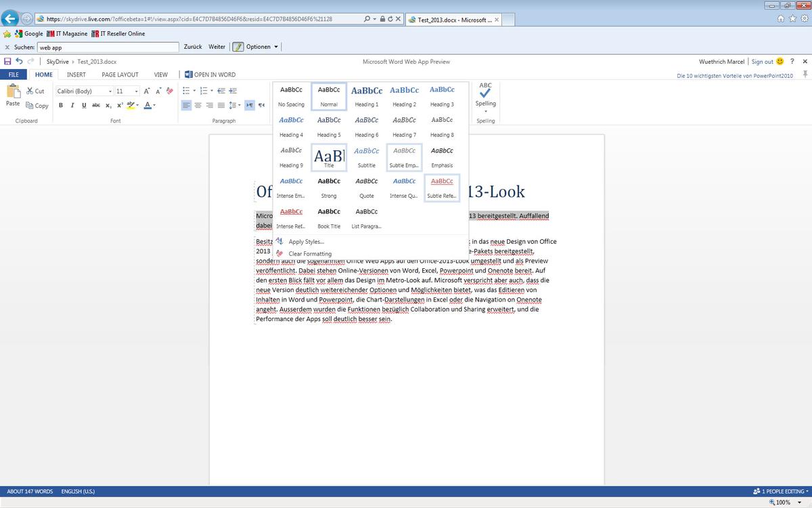Decrease paragraph indent
This screenshot has width=812, height=508.
point(222,91)
